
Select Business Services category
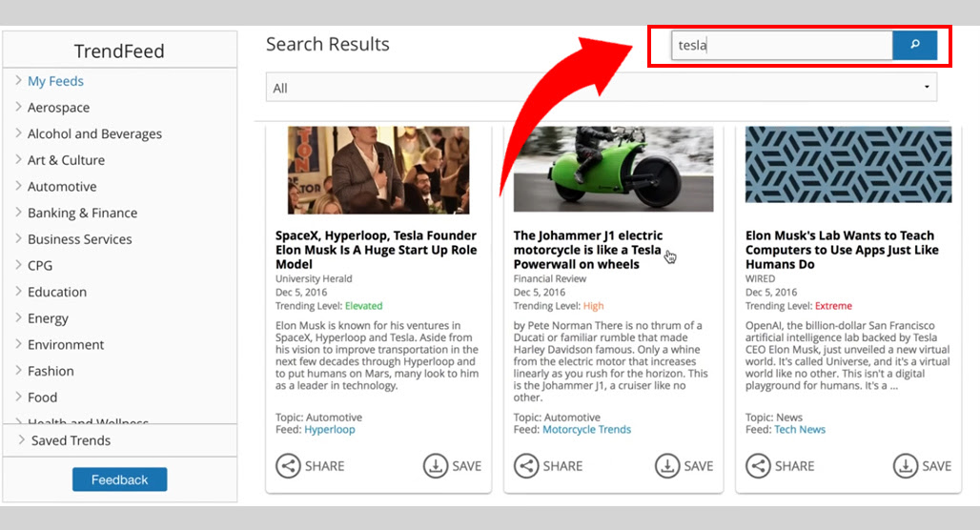(80, 238)
